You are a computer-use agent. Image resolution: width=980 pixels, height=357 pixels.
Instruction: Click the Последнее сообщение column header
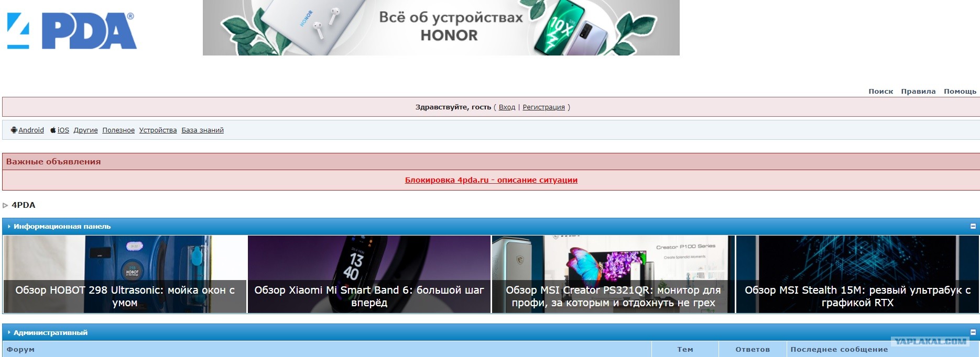[839, 350]
